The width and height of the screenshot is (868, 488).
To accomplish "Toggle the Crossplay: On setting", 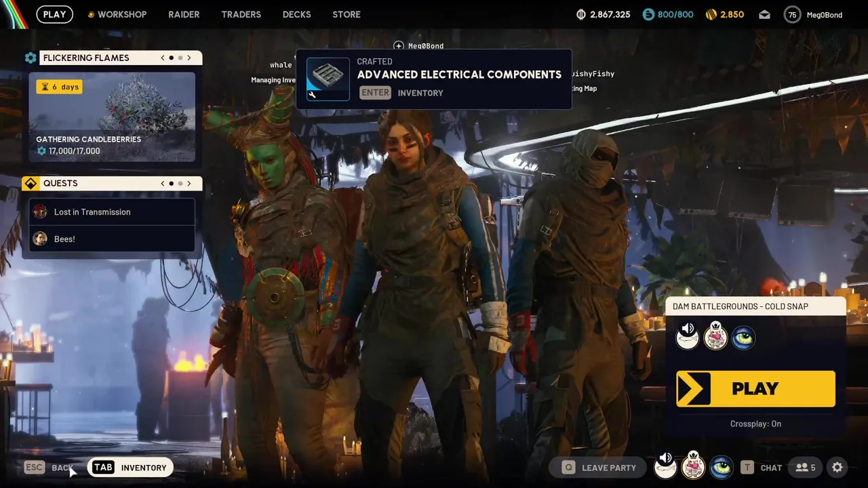I will point(755,424).
